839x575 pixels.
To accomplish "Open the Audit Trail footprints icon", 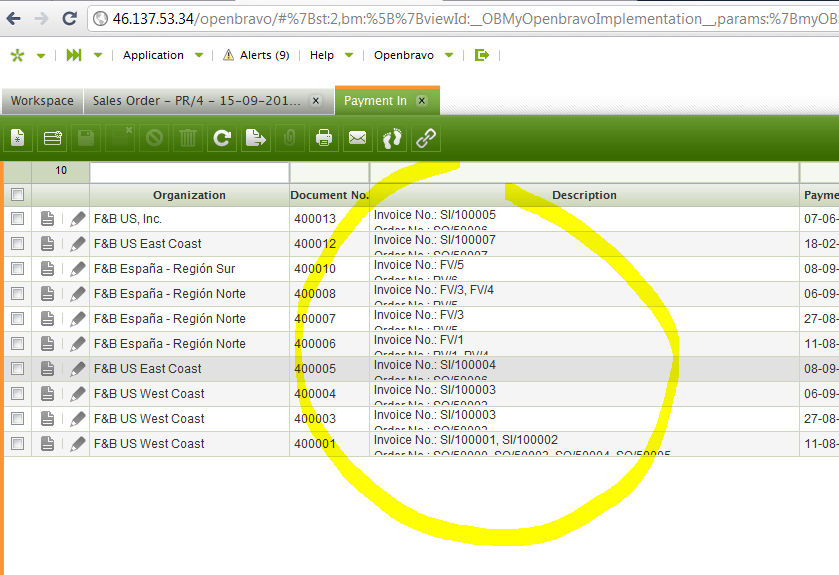I will pos(392,138).
